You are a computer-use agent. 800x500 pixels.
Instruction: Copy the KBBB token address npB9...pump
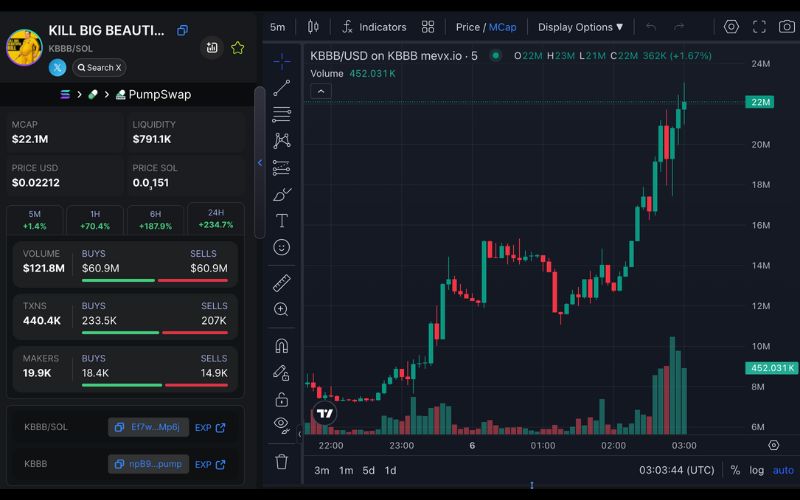tap(148, 464)
